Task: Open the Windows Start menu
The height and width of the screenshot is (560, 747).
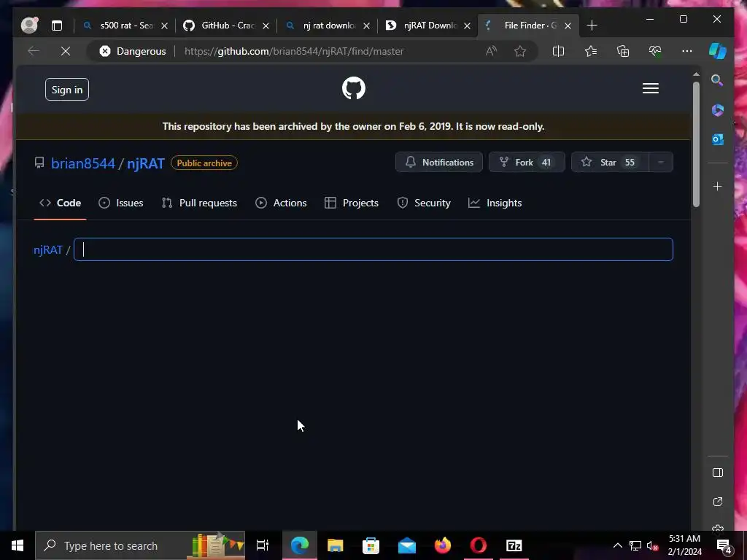Action: 18,545
